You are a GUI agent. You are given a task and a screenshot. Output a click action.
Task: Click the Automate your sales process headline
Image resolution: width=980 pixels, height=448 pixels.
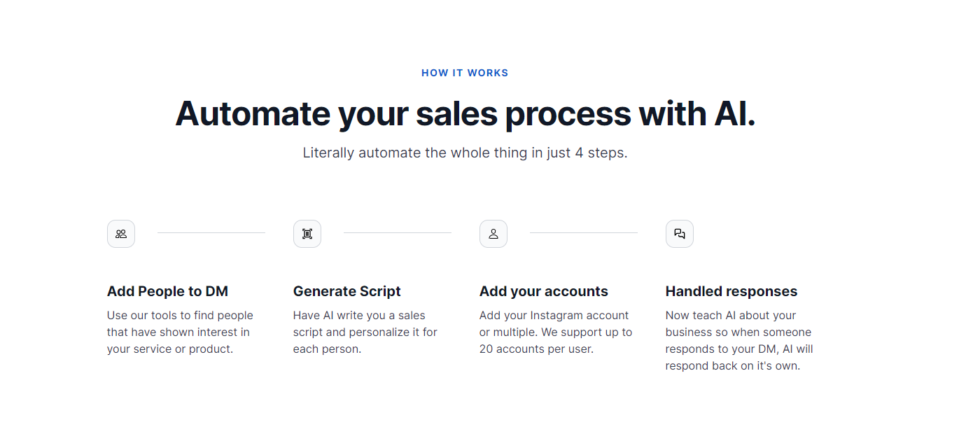click(465, 113)
